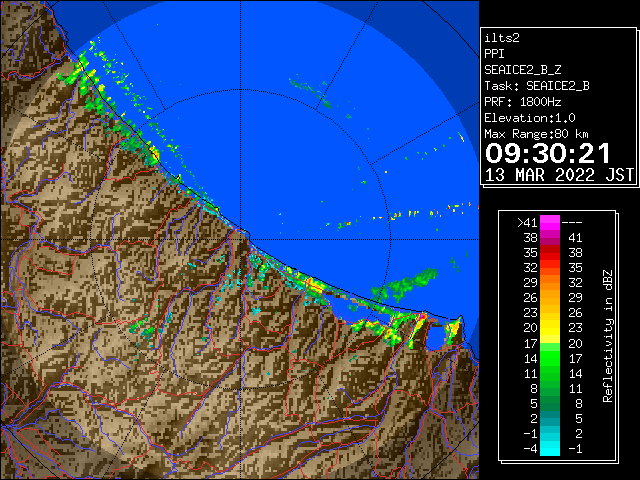The image size is (640, 480).
Task: Click the '>41' legend value
Action: [527, 223]
